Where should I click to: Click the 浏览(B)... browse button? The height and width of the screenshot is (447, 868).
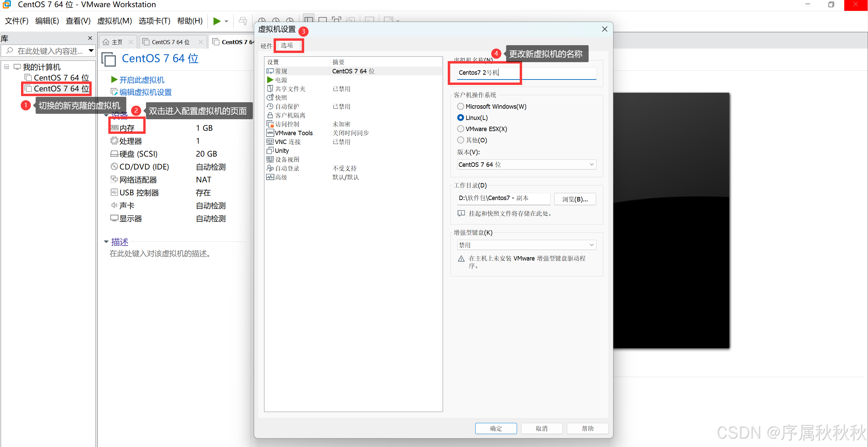point(575,199)
